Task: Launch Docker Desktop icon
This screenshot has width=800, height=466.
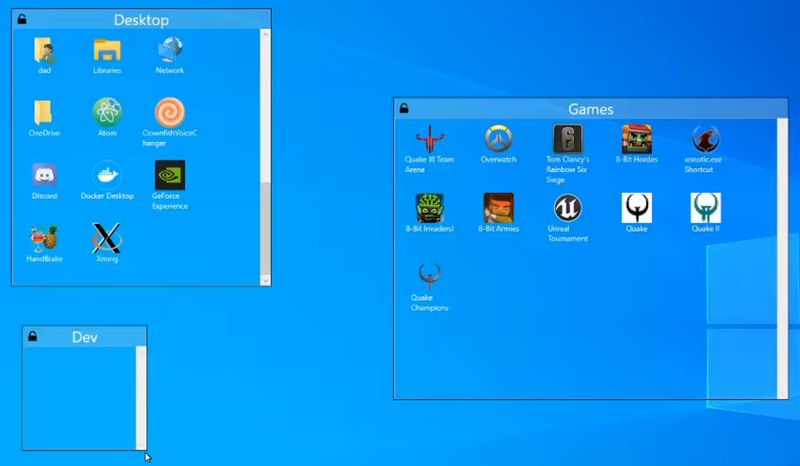Action: pos(107,175)
